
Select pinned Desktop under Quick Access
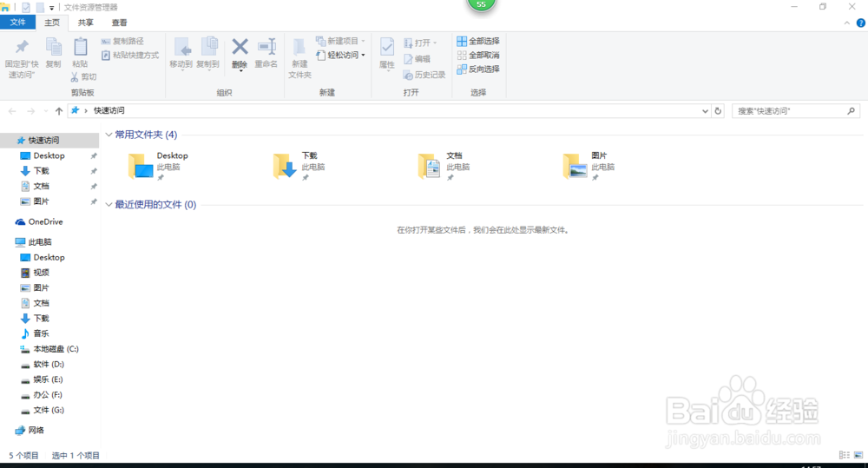pos(49,155)
